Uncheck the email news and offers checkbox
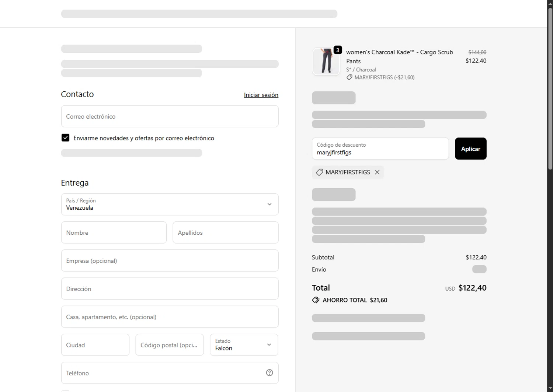553x392 pixels. coord(66,138)
